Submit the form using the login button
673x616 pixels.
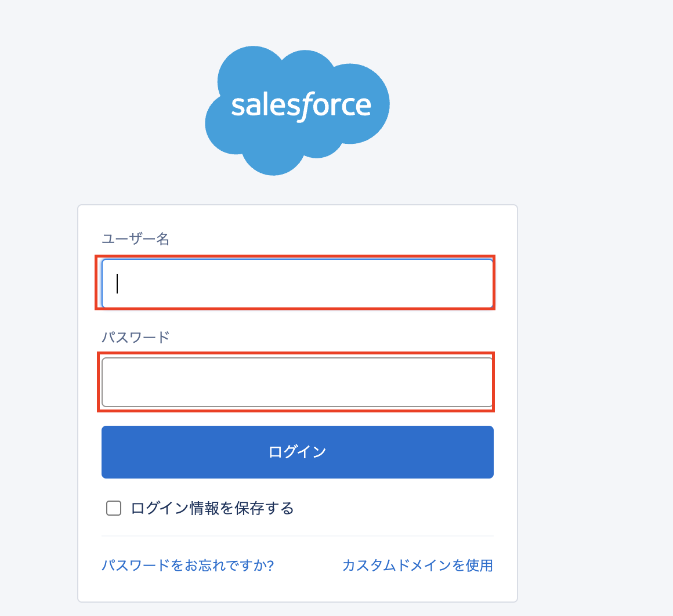coord(297,452)
